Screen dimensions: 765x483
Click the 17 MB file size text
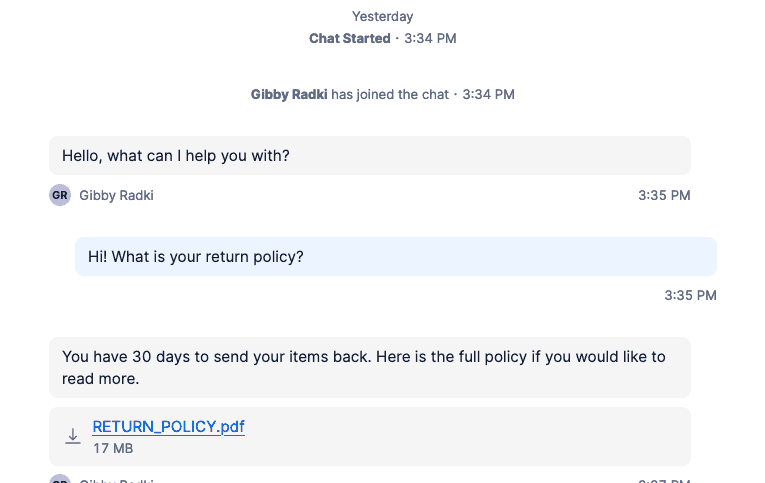coord(113,448)
